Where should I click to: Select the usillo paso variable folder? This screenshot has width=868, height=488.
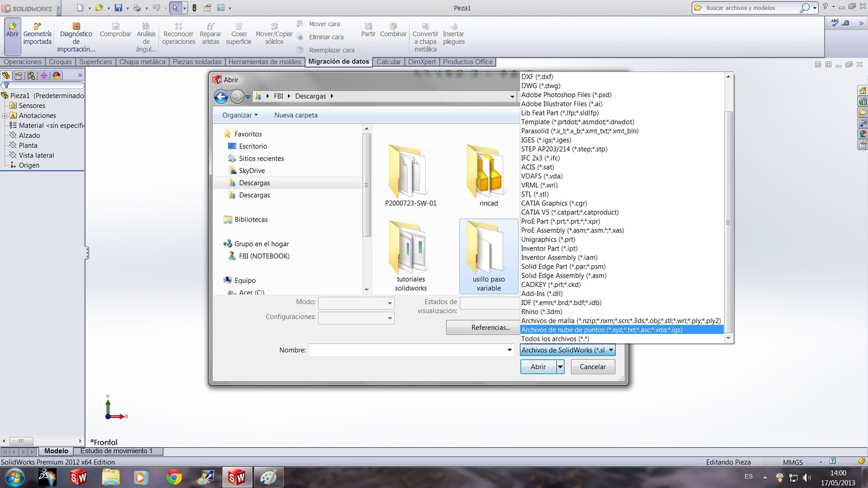489,256
